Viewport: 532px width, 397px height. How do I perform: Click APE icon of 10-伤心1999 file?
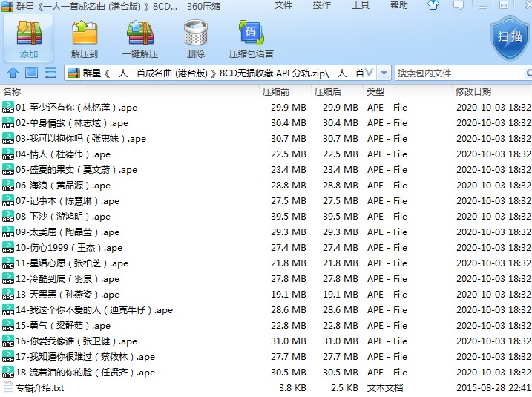click(8, 248)
